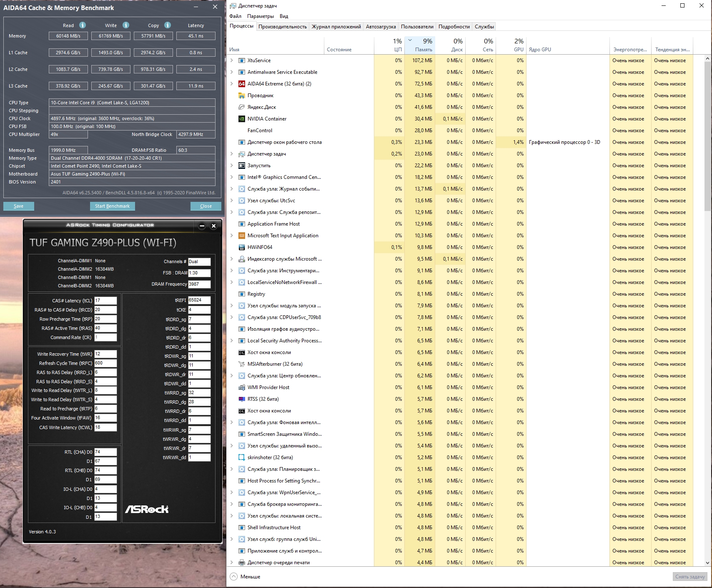
Task: Select the Изоляция графов аудиоустройств icon
Action: [241, 329]
